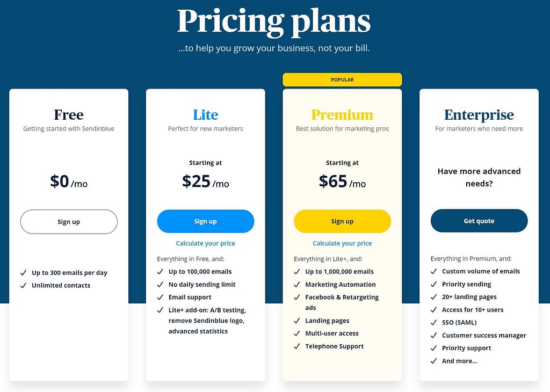Click the blue Sign up button for Lite
Image resolution: width=550 pixels, height=392 pixels.
206,221
